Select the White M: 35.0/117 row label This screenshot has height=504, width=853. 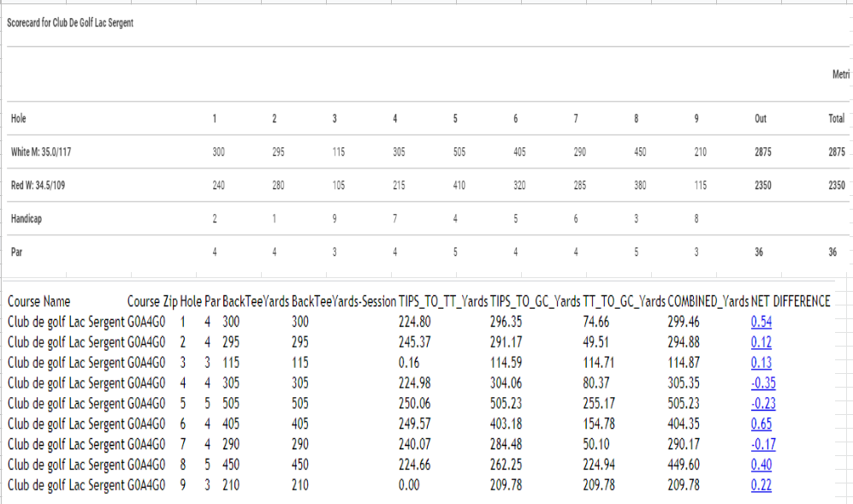click(x=41, y=151)
